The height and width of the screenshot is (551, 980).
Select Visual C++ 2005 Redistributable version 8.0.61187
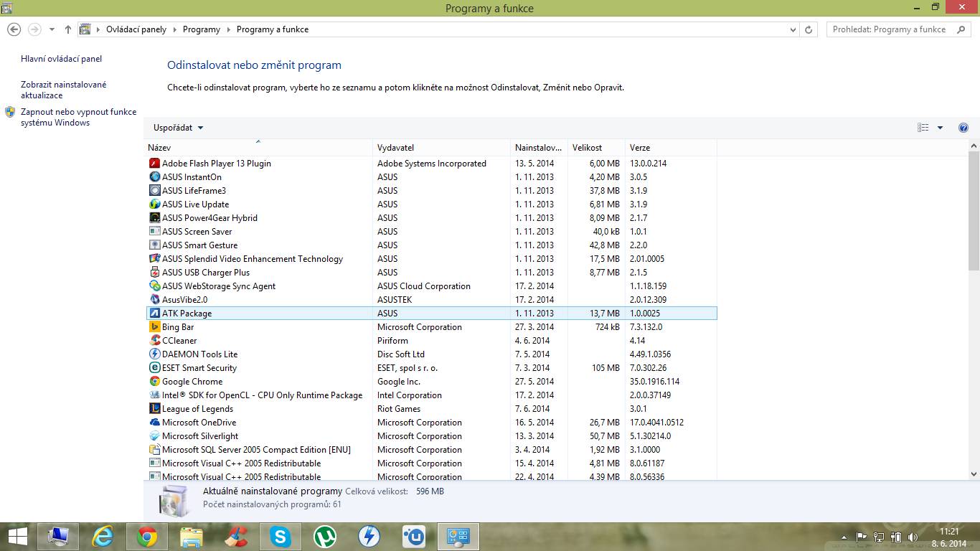[x=431, y=463]
